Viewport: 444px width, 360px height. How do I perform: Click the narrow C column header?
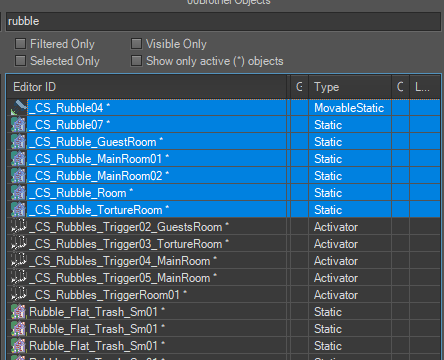(x=400, y=87)
